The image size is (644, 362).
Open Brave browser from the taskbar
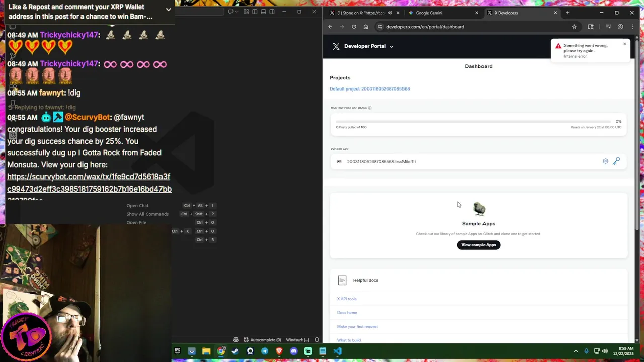pyautogui.click(x=279, y=351)
